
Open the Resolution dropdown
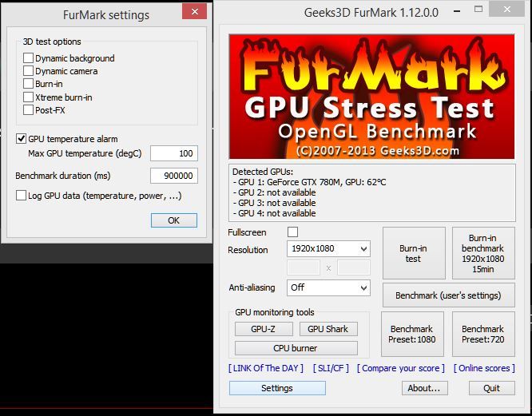(x=328, y=249)
